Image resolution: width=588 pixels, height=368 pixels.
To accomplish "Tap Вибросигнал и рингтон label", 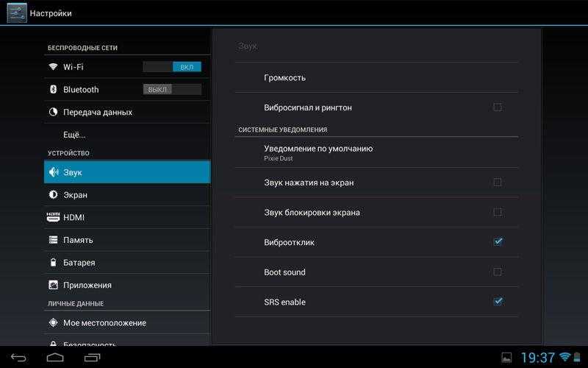I will coord(308,107).
